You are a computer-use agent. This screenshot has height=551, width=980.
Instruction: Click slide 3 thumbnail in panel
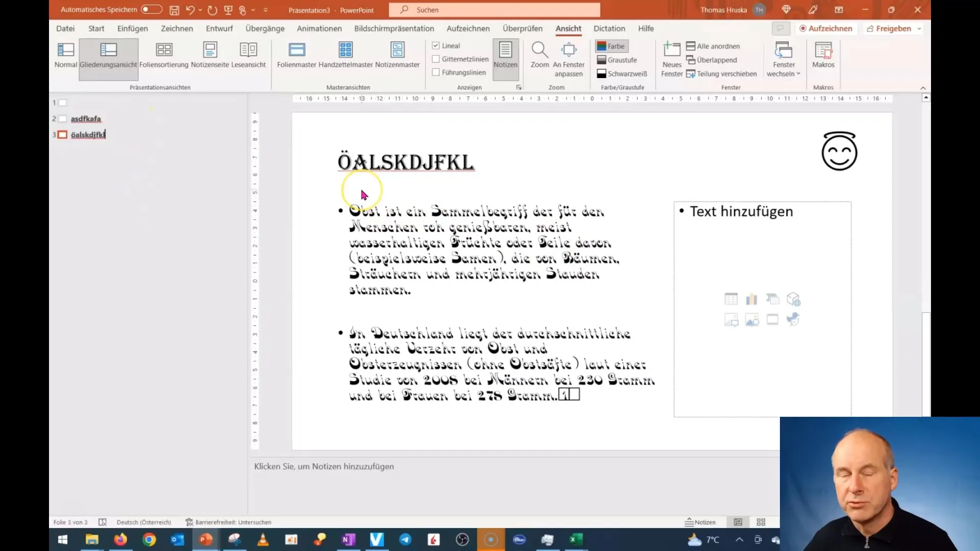63,135
